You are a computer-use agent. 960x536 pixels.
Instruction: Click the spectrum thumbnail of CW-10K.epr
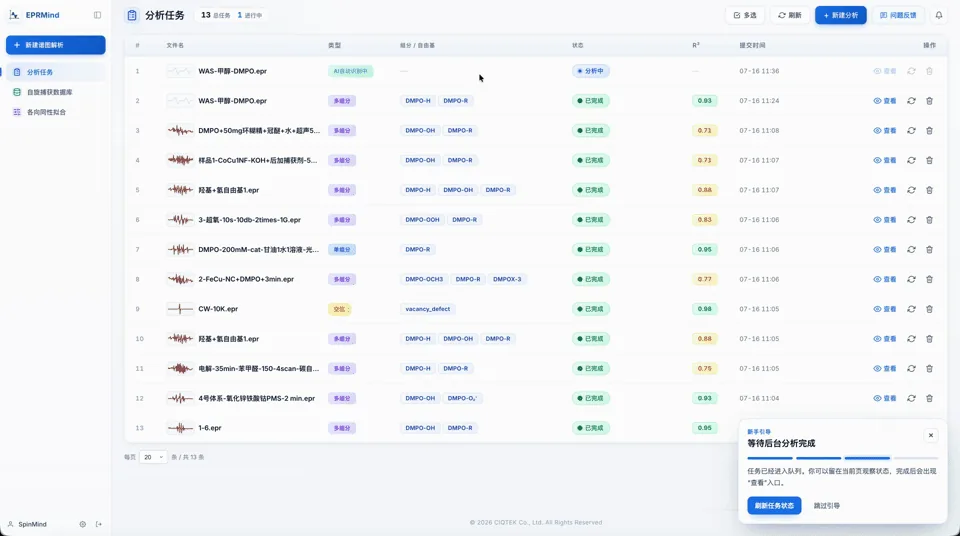(x=180, y=309)
